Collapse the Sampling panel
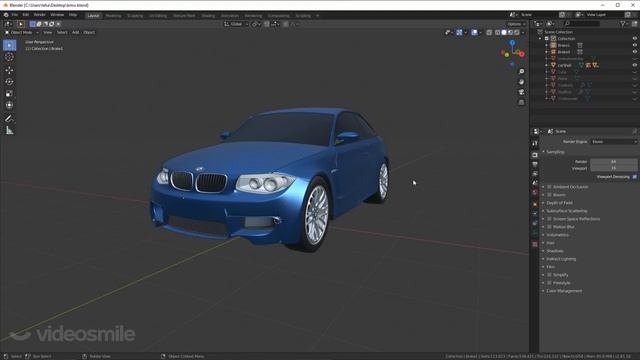 pyautogui.click(x=555, y=152)
